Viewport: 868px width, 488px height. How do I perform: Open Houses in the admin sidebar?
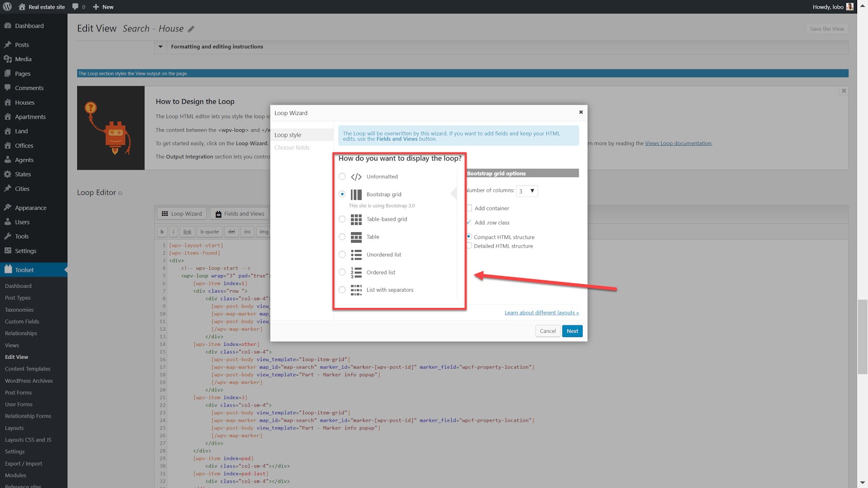(24, 102)
